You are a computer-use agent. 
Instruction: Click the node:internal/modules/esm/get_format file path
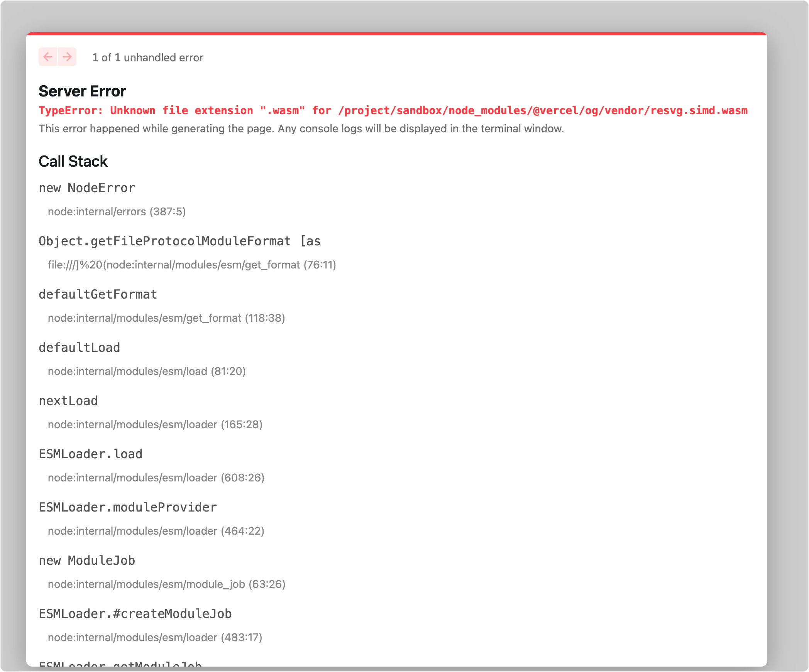166,318
